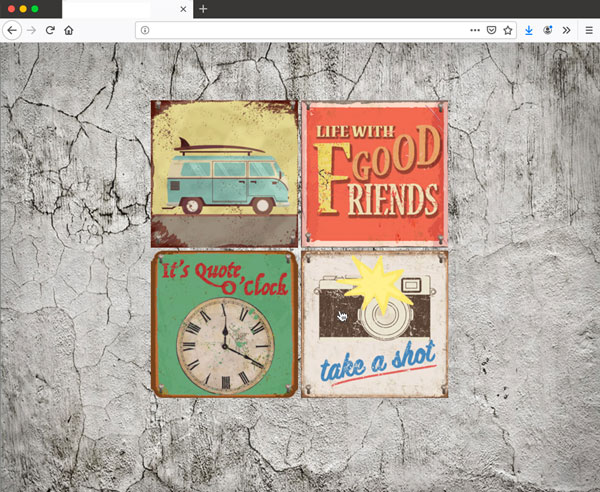
Task: Select the active blank browser tab
Action: coord(120,9)
